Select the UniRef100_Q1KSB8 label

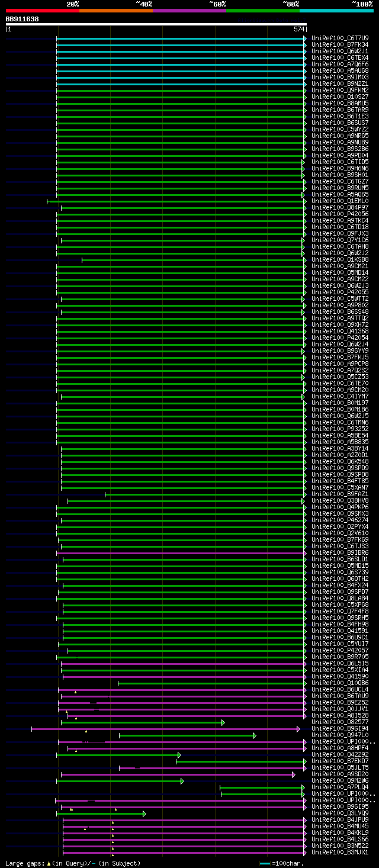[340, 259]
